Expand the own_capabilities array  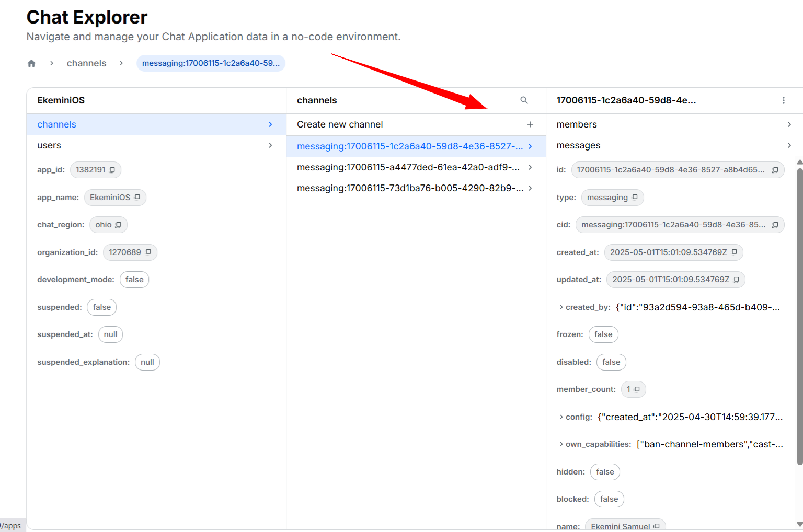[x=561, y=444]
